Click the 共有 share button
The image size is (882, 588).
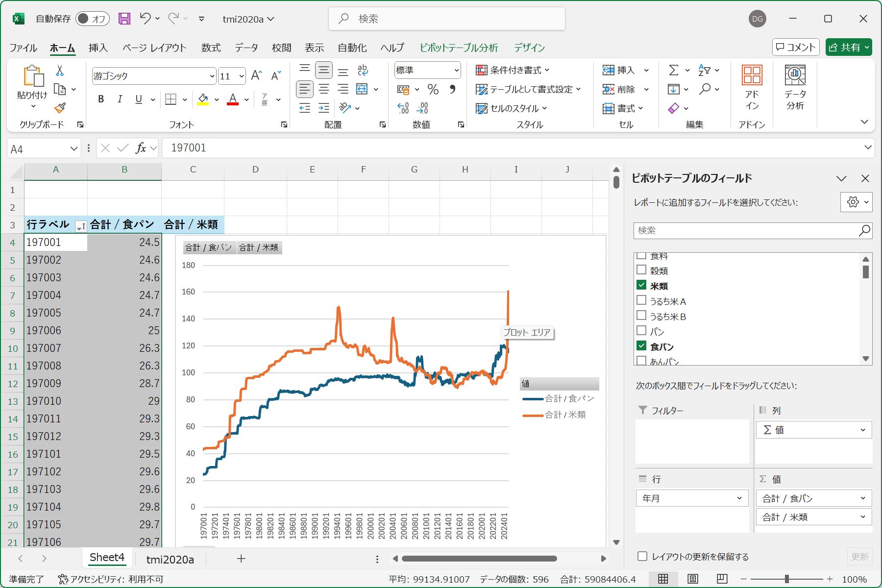[x=849, y=47]
